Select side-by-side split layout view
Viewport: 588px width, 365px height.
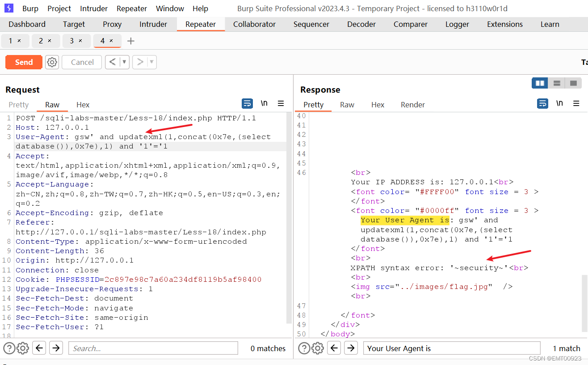tap(540, 83)
